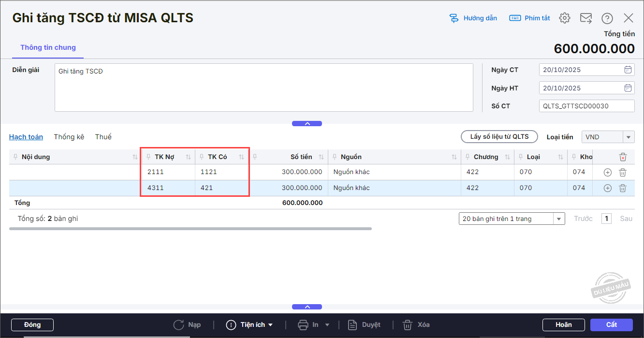Expand the In print options arrow
This screenshot has height=338, width=644.
pos(327,325)
